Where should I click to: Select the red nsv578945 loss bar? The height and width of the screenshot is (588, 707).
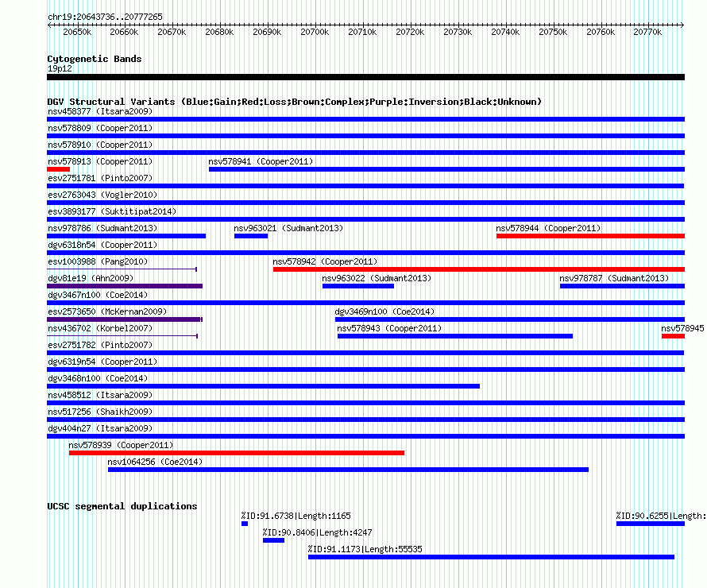[x=673, y=336]
